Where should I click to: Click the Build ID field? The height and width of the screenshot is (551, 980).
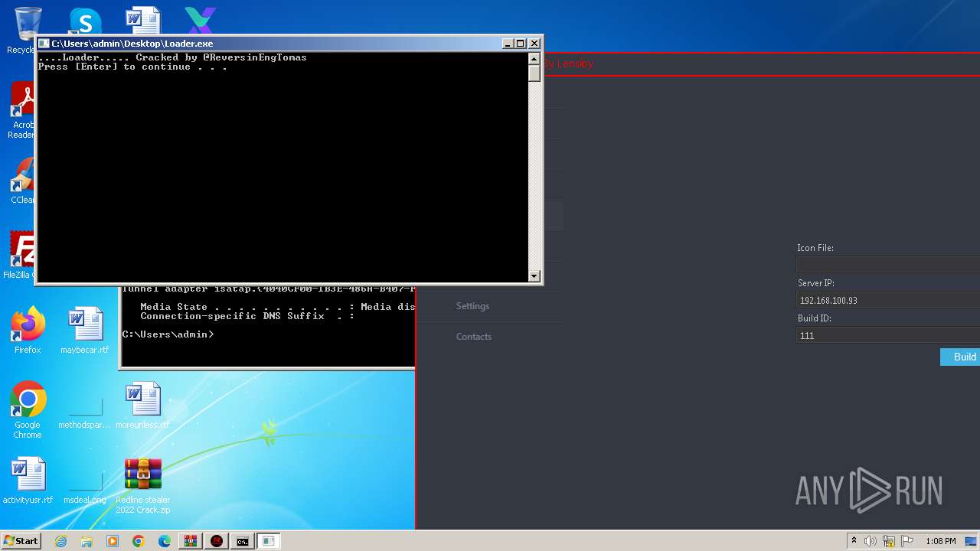888,335
